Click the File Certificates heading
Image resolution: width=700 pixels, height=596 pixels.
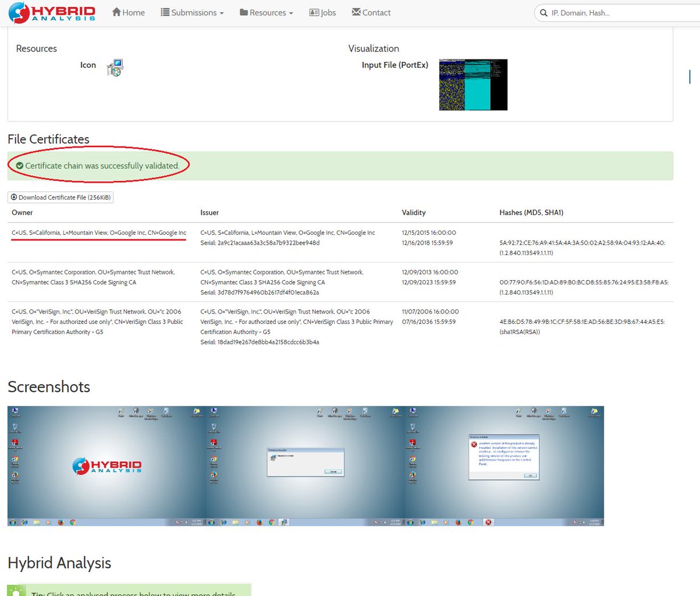coord(48,139)
